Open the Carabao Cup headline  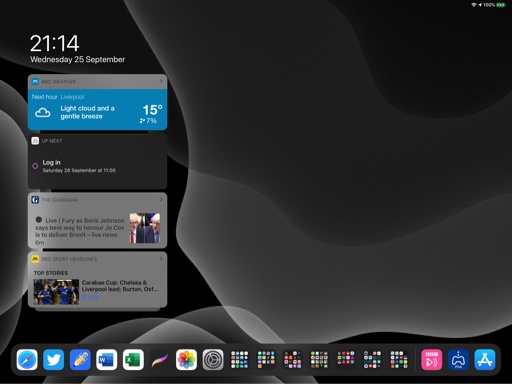click(x=120, y=286)
